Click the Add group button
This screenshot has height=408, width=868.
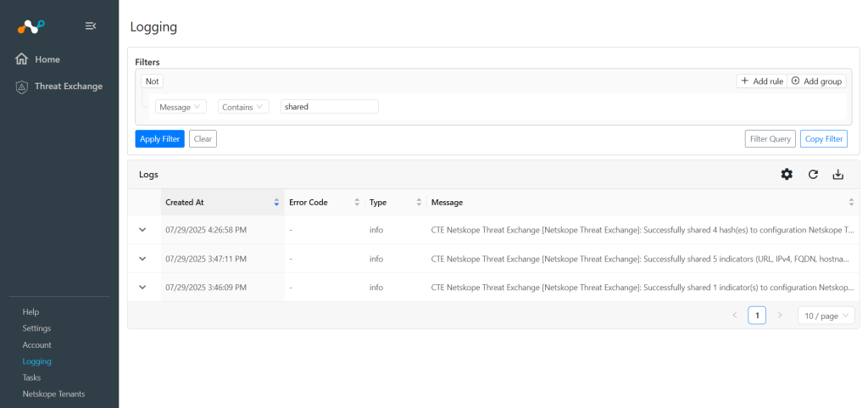[x=816, y=81]
